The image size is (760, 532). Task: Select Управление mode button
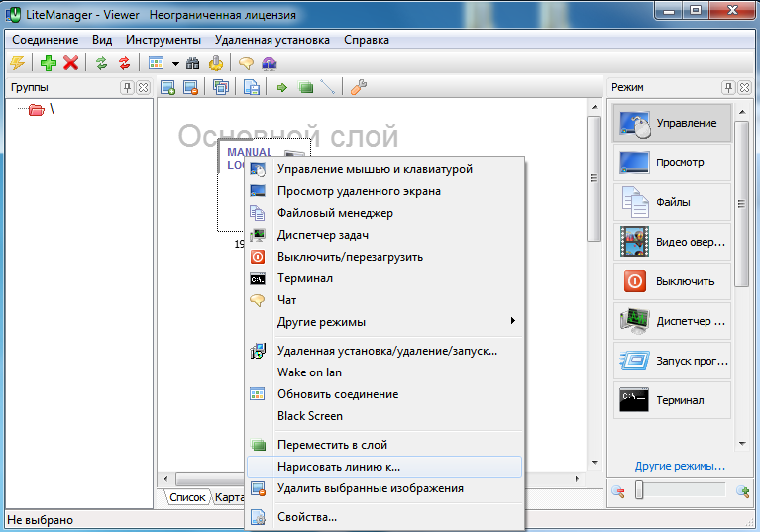672,123
